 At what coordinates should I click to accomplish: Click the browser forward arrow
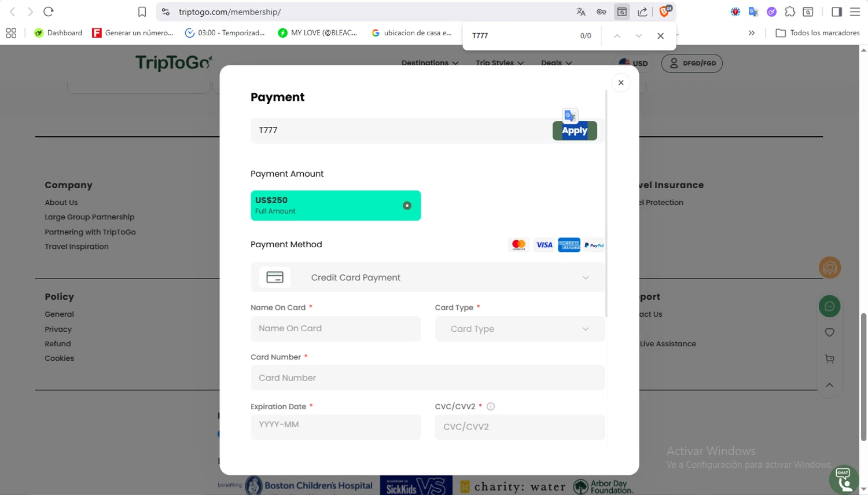click(x=30, y=12)
